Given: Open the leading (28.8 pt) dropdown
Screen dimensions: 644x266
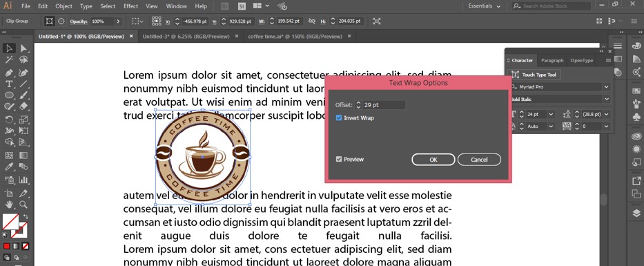Looking at the screenshot, I should (x=607, y=114).
